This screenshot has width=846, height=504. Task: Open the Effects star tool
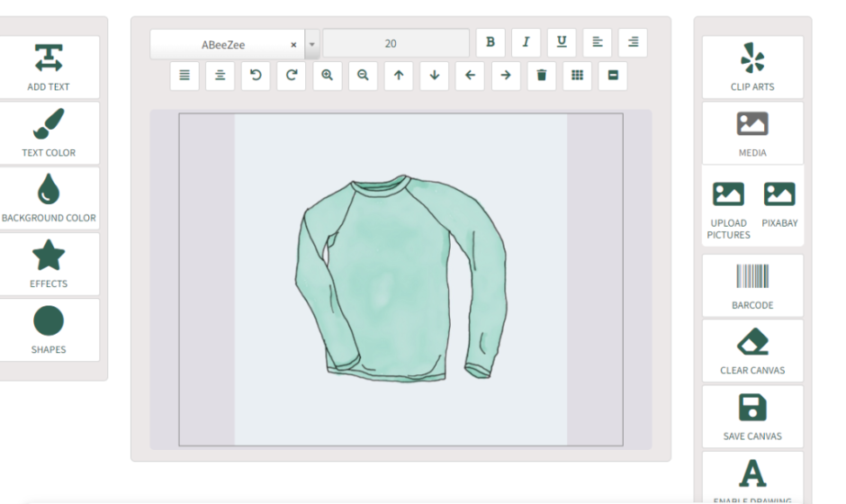click(49, 265)
